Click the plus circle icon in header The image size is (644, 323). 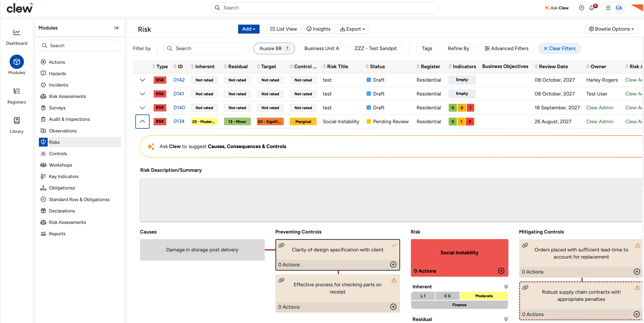(x=582, y=8)
